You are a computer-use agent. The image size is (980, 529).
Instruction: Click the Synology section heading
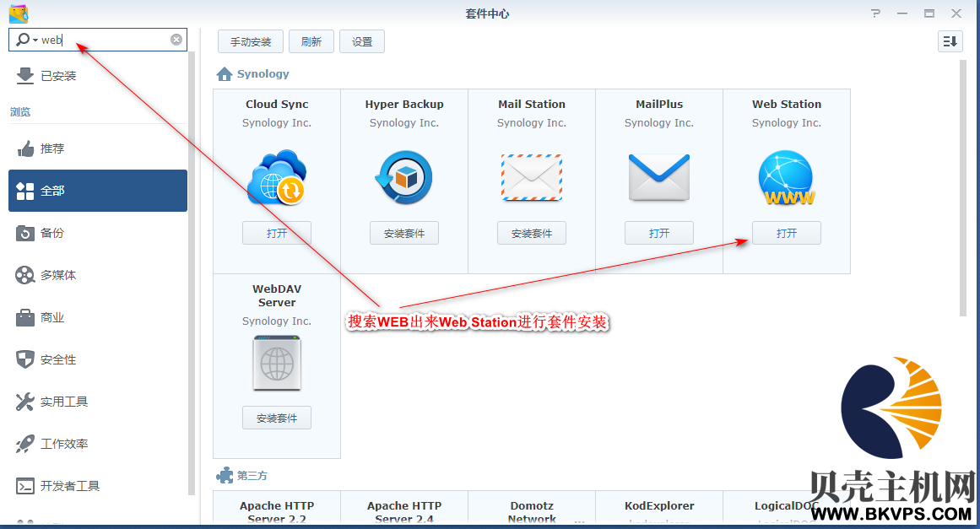(263, 73)
